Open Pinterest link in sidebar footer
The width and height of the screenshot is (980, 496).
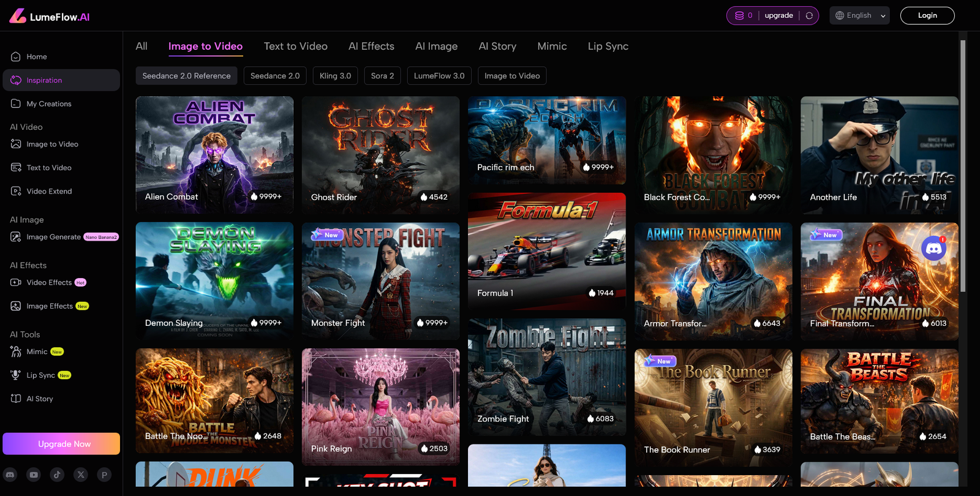click(x=104, y=475)
